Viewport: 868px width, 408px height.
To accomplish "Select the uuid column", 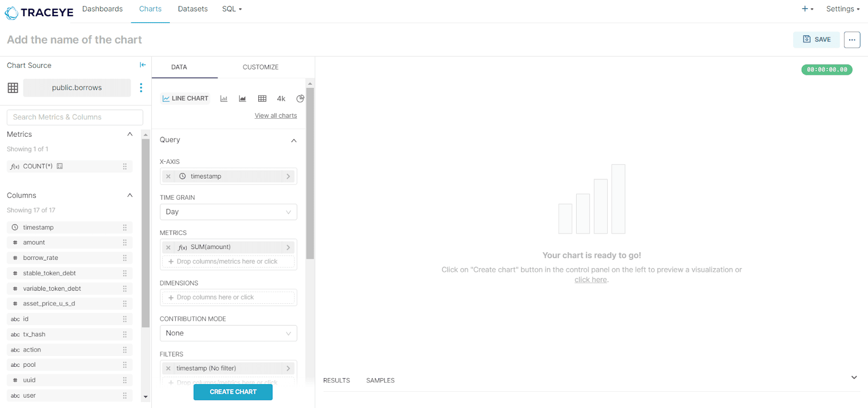I will coord(69,380).
